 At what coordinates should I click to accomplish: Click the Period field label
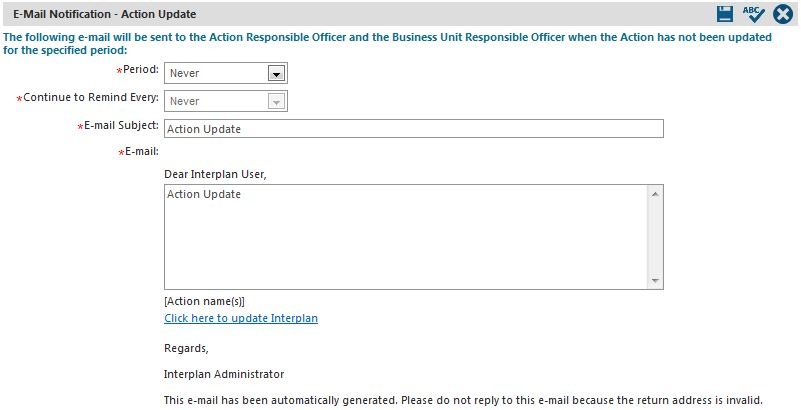pyautogui.click(x=141, y=69)
